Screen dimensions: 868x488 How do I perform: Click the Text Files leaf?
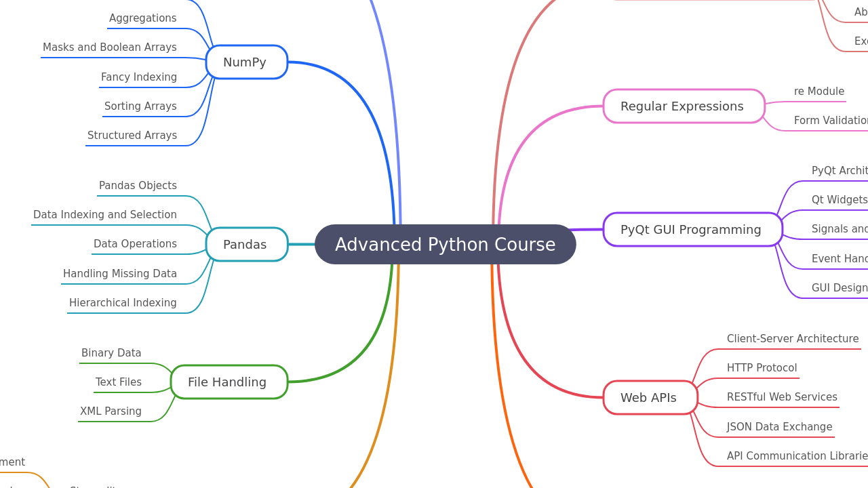click(119, 382)
